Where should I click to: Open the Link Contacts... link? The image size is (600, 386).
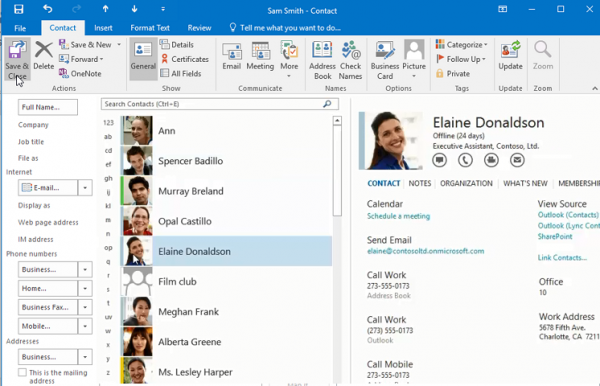click(x=562, y=257)
